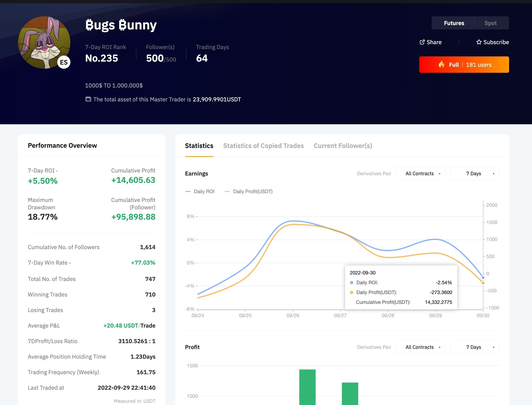Click 7DProfit/Loss Ratio value 3110.5261 : 1

137,341
